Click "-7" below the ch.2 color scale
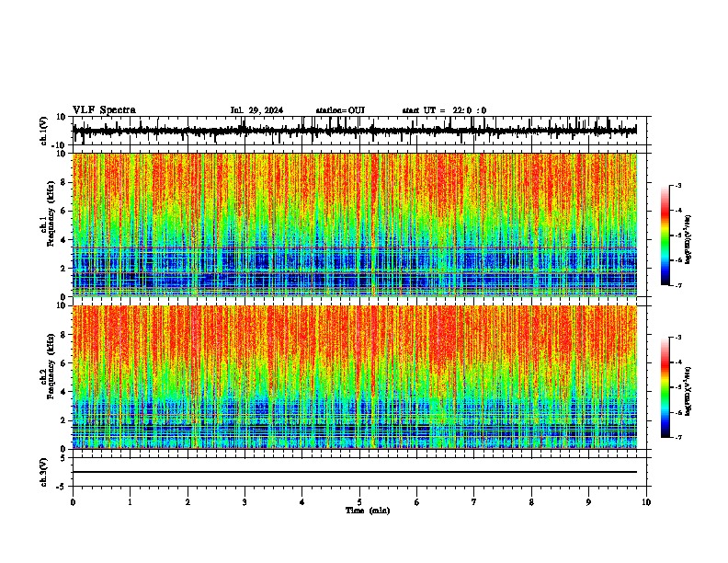Screen dimensions: 728x563 (678, 438)
